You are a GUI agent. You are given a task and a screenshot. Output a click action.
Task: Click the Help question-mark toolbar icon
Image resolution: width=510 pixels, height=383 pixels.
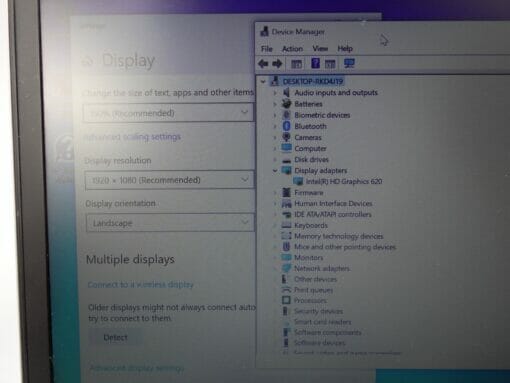point(315,63)
